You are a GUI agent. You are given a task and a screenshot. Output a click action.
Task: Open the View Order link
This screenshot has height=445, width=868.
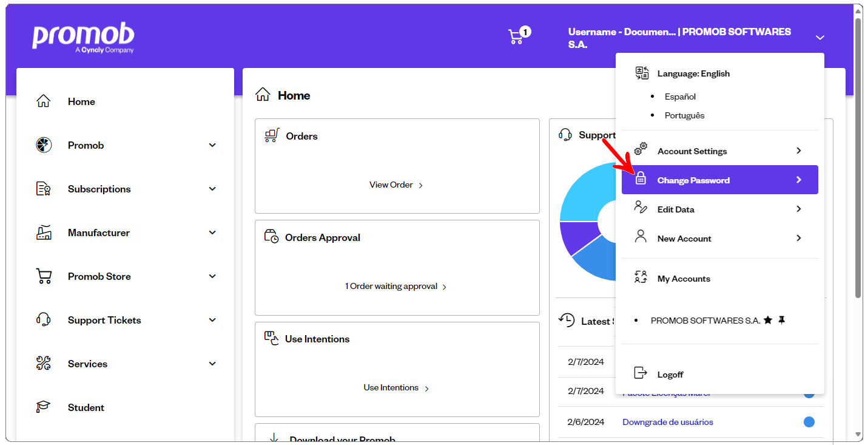point(396,185)
